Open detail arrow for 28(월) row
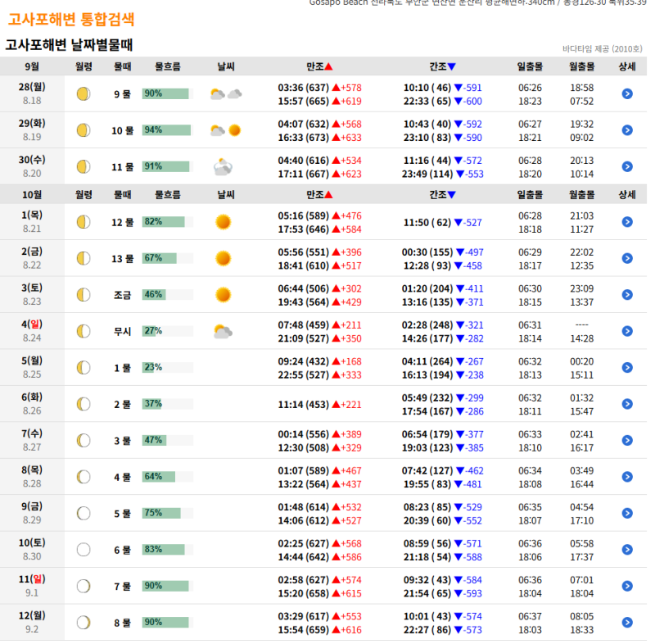The width and height of the screenshot is (655, 644). (x=627, y=93)
